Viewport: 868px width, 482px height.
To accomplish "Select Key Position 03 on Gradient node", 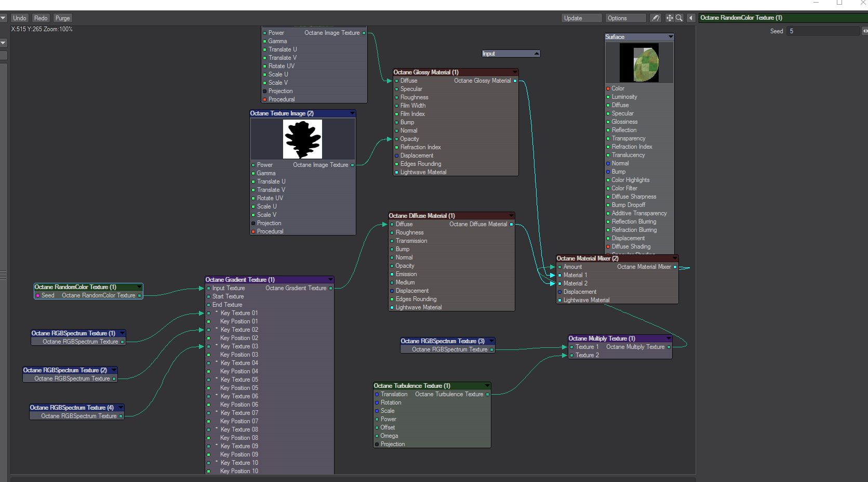I will tap(238, 355).
